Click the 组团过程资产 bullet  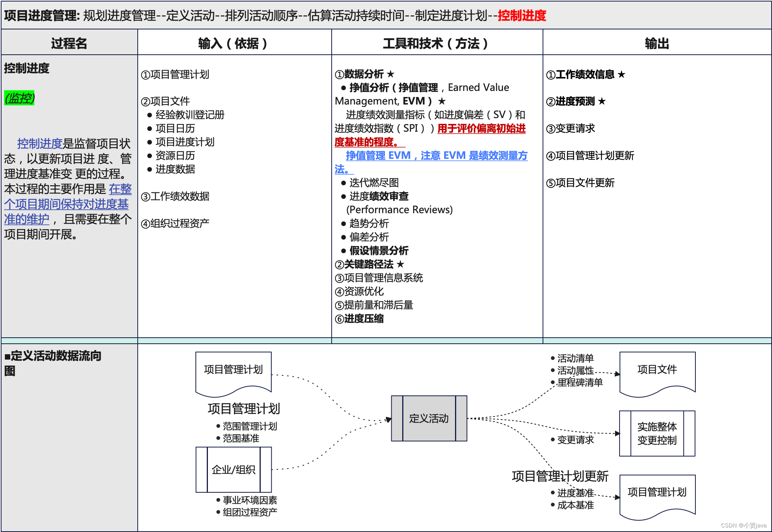(x=247, y=512)
